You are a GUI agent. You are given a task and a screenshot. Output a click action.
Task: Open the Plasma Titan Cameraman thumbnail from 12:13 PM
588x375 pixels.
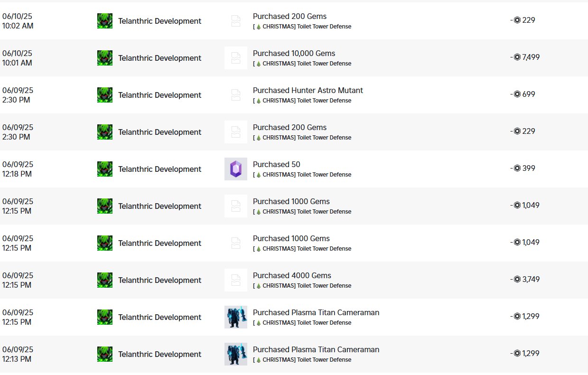236,354
